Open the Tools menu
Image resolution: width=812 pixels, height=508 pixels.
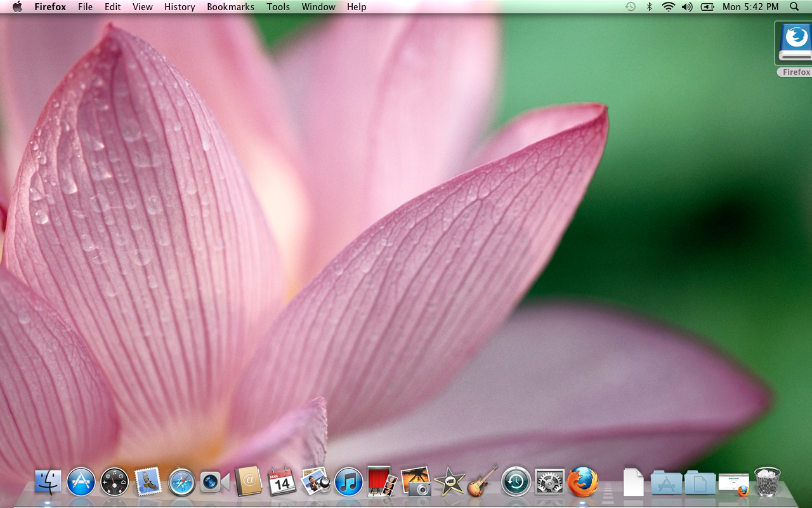coord(278,7)
